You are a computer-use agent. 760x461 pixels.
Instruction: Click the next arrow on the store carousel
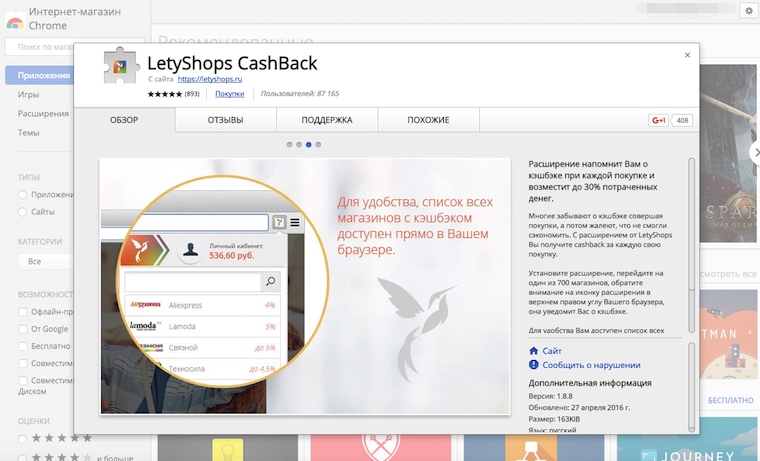[755, 152]
